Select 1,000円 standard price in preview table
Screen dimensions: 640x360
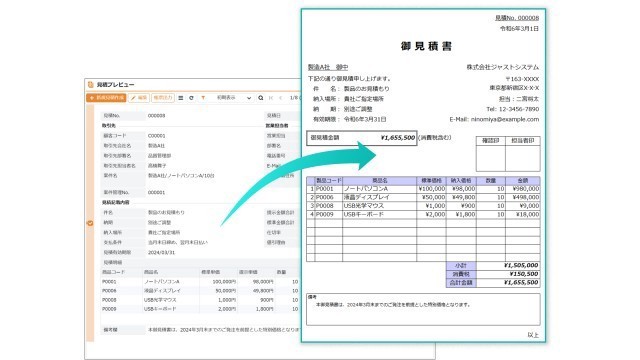[x=227, y=300]
